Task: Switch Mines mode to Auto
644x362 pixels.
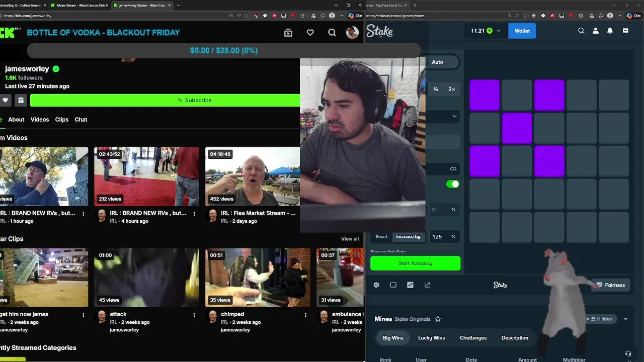Action: click(x=437, y=62)
